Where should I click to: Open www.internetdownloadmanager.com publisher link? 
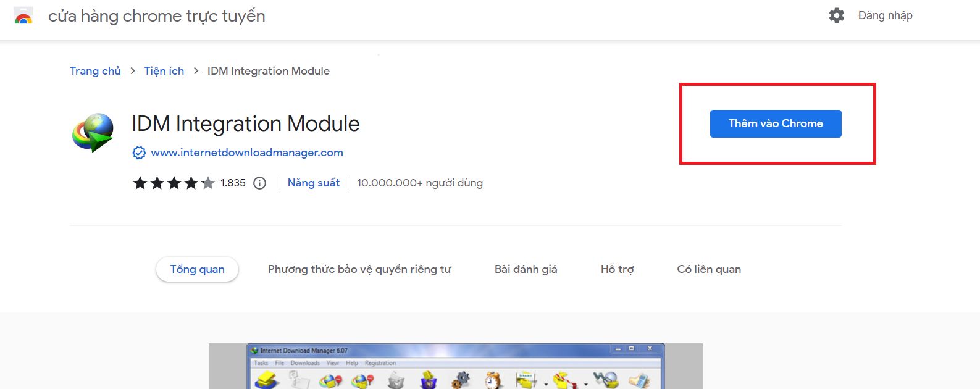click(x=247, y=153)
